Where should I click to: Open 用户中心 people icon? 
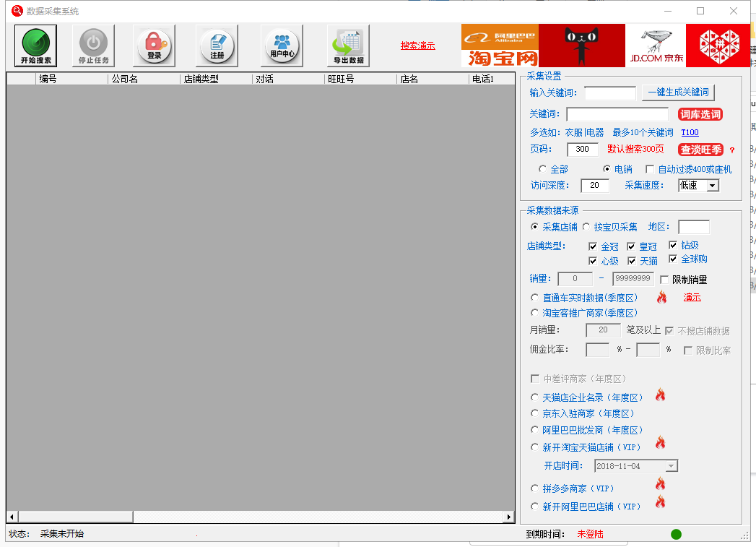click(x=282, y=46)
